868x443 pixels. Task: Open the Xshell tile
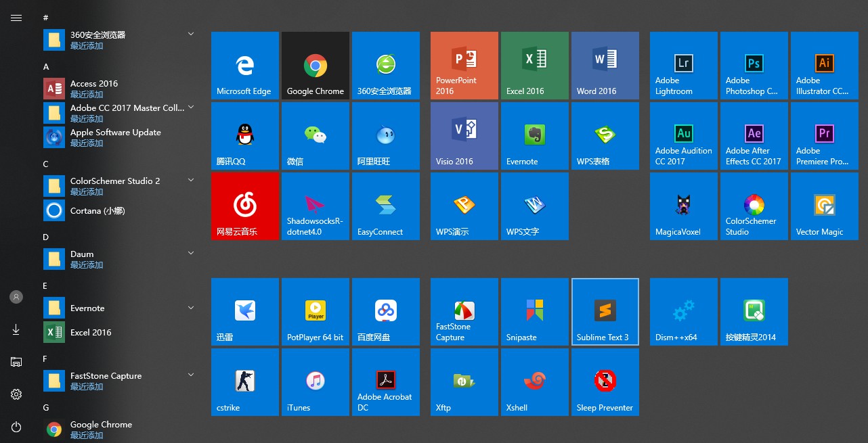click(534, 382)
